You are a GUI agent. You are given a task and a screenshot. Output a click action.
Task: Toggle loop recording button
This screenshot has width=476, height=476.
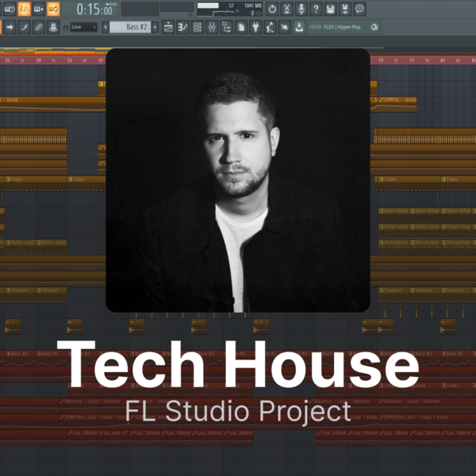(x=53, y=9)
